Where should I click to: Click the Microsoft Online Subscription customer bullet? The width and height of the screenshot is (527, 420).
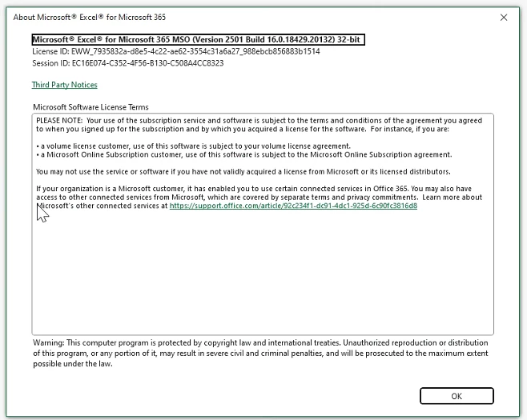(x=244, y=154)
